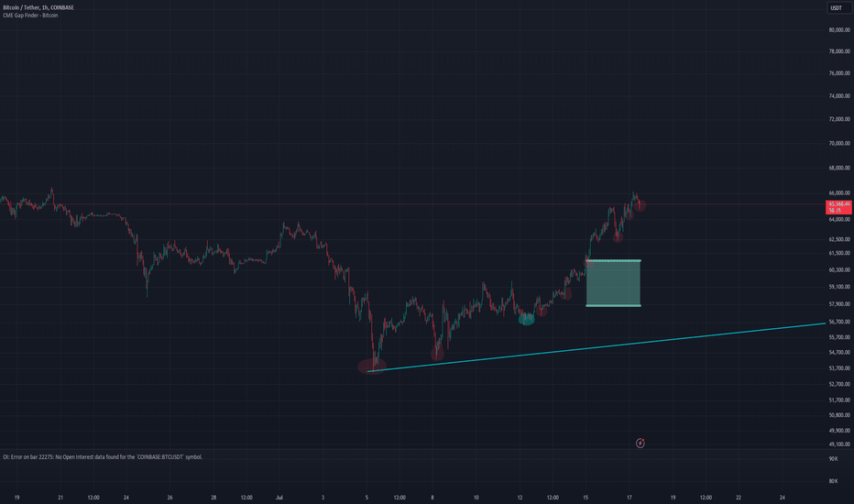Click the 80,000.00 price axis label
The height and width of the screenshot is (504, 854).
(839, 30)
